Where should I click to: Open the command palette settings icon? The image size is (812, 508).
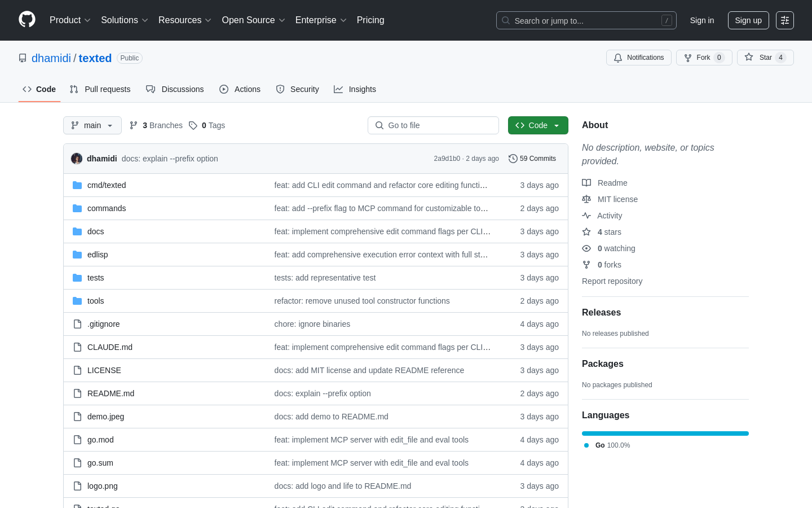coord(785,20)
